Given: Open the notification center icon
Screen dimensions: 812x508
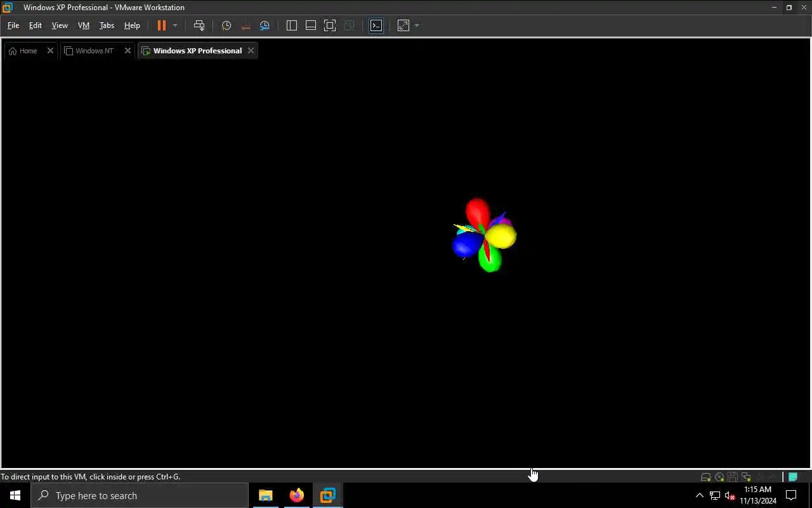Looking at the screenshot, I should point(792,495).
